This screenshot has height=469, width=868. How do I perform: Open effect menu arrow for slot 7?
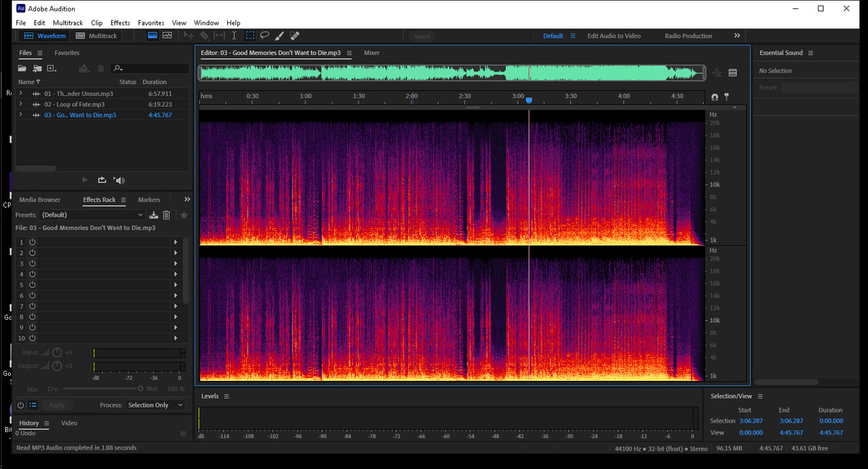176,306
